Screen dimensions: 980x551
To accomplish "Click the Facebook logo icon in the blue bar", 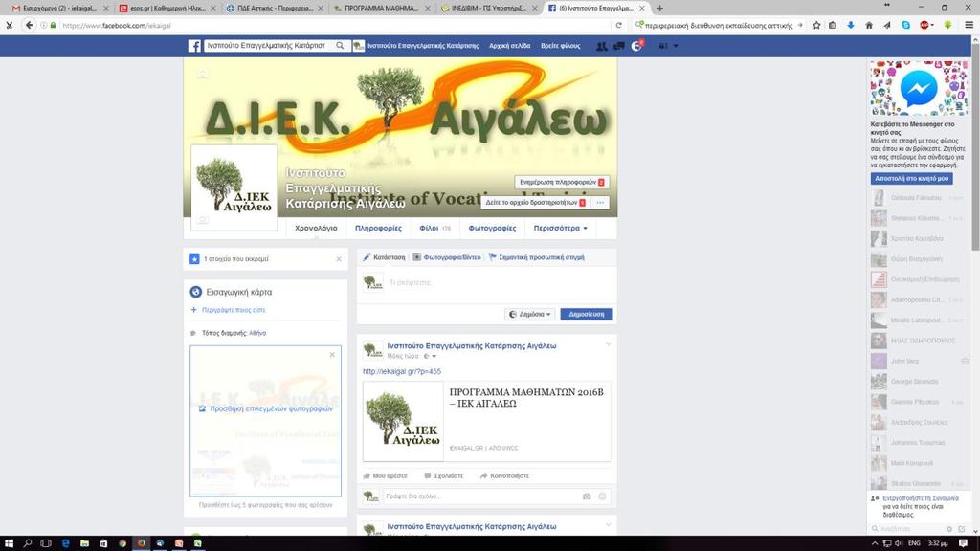I will [194, 46].
